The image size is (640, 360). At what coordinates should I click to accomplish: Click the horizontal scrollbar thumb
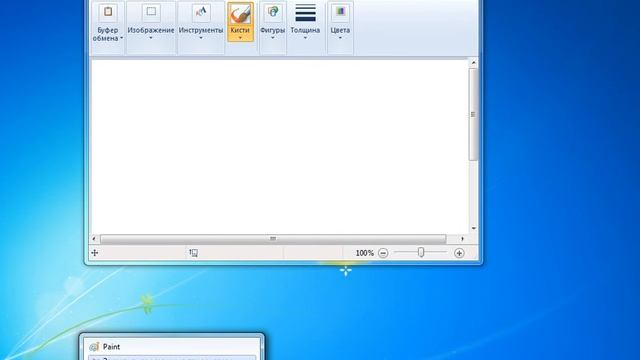coord(273,239)
